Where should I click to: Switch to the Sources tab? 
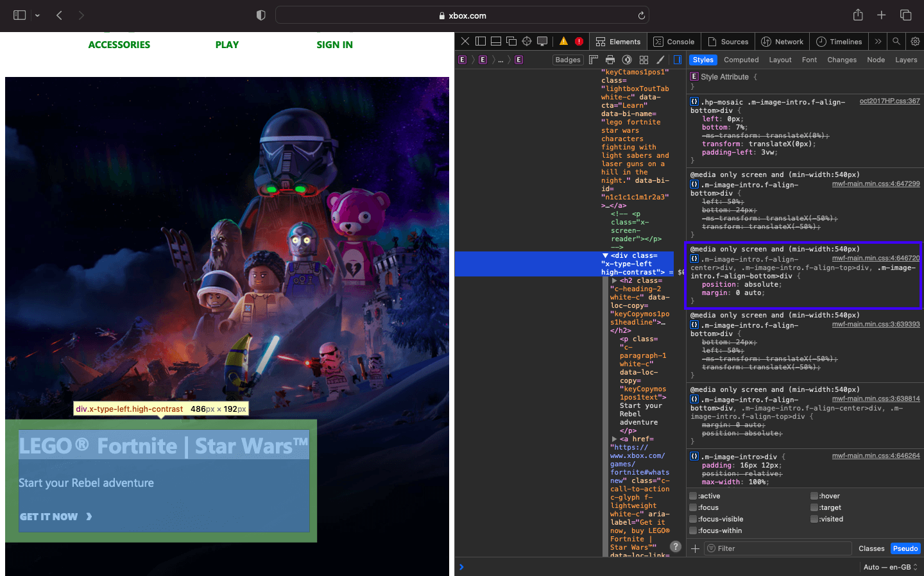tap(728, 42)
